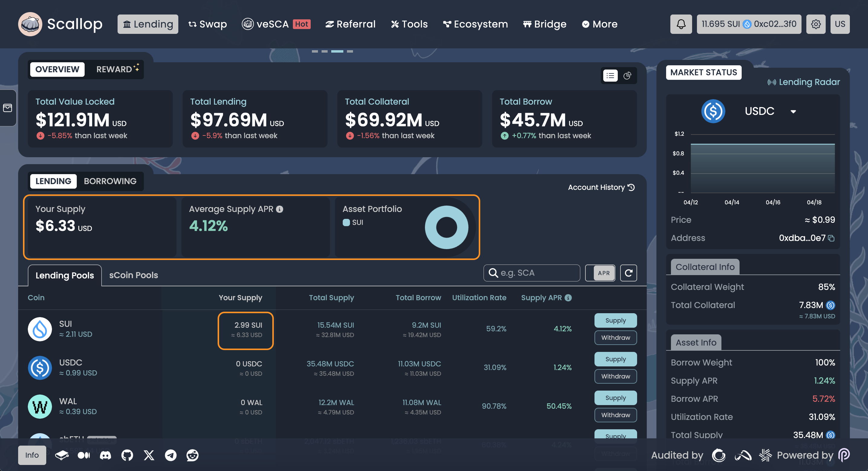Open the wallet 0xc02...3f0 menu
This screenshot has height=471, width=868.
tap(749, 24)
